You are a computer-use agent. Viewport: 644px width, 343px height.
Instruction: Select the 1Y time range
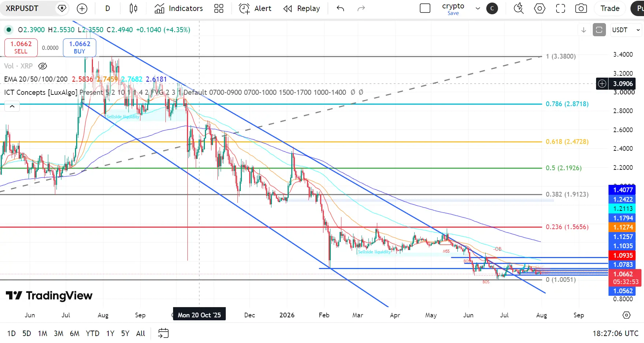110,333
